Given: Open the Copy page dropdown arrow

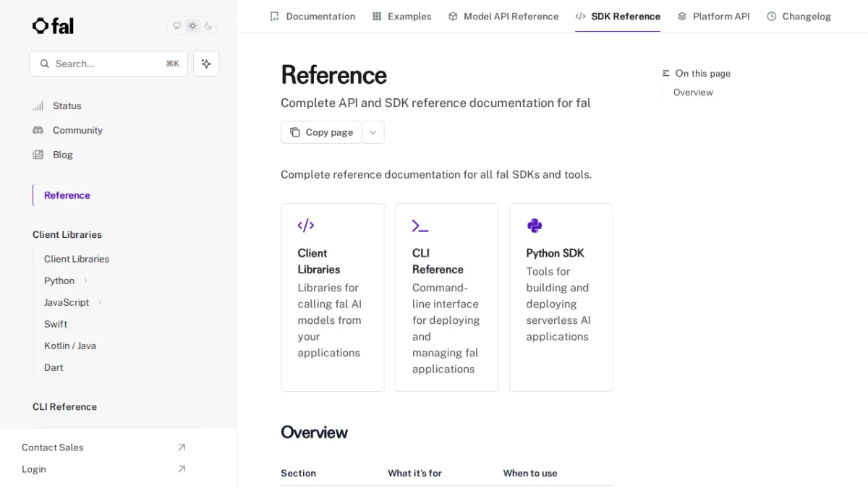Looking at the screenshot, I should click(x=373, y=132).
